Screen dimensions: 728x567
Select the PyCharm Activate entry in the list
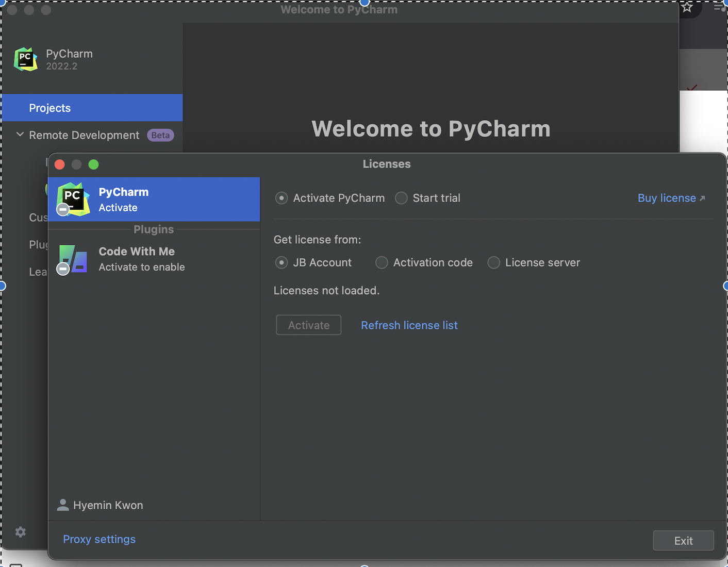[154, 199]
